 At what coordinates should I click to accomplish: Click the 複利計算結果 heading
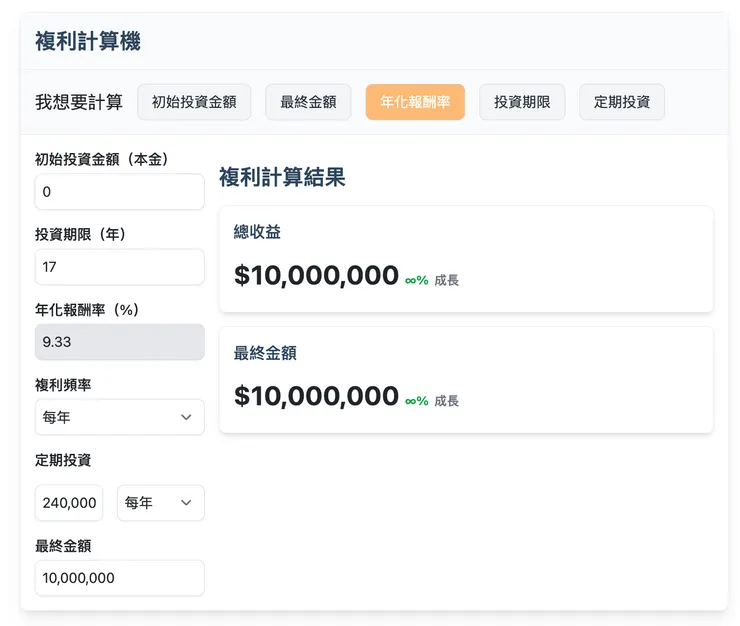282,178
